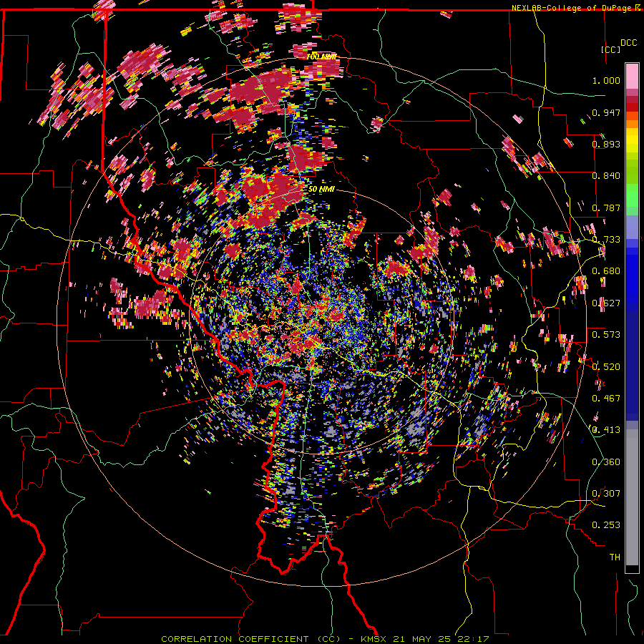Viewport: 644px width, 644px height.
Task: Click the DCC label above the color scale
Action: coord(628,43)
